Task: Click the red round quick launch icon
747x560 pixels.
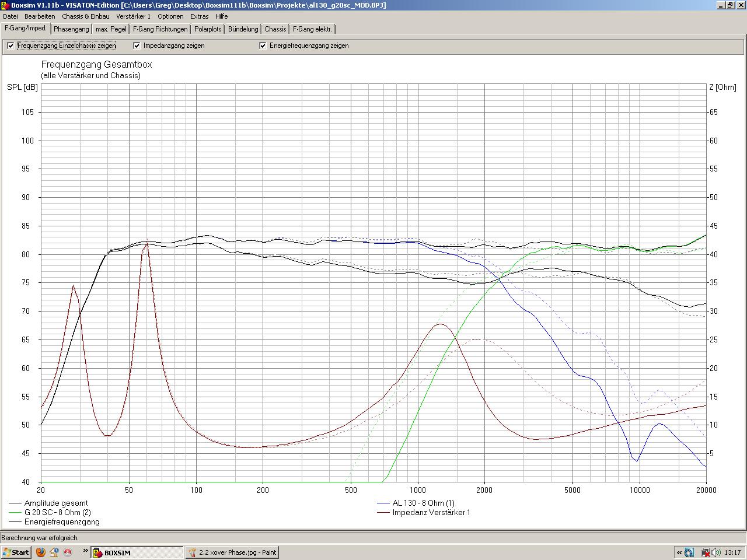Action: (68, 552)
